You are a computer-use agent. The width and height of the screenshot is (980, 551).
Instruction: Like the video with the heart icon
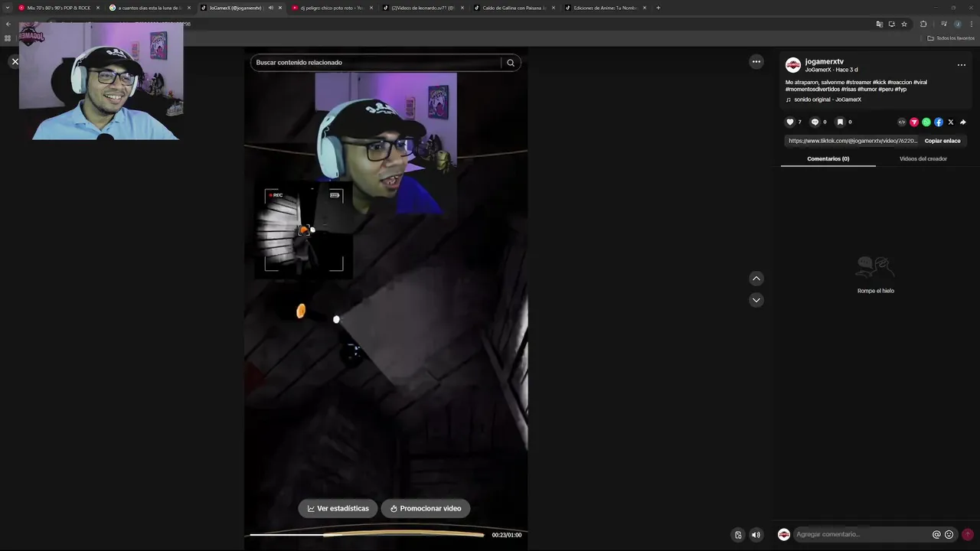790,122
